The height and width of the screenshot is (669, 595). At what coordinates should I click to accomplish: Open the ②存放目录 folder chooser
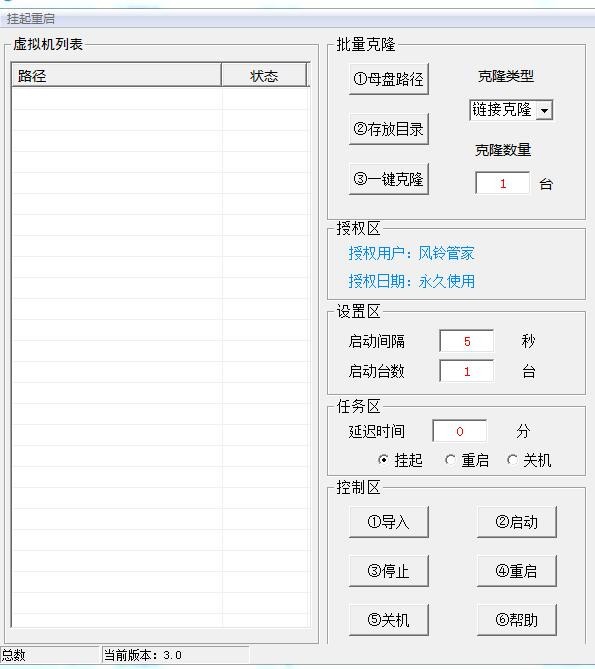pyautogui.click(x=389, y=129)
